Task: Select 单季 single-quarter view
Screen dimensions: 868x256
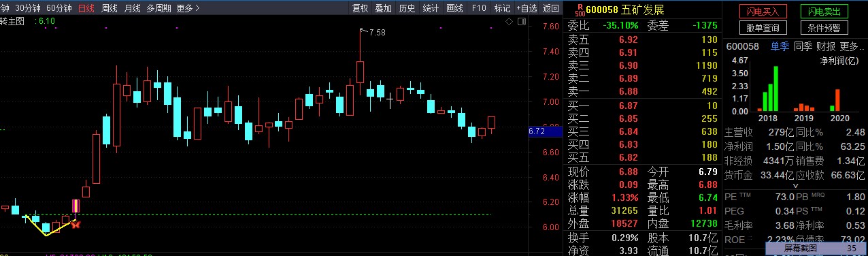Action: pos(780,46)
